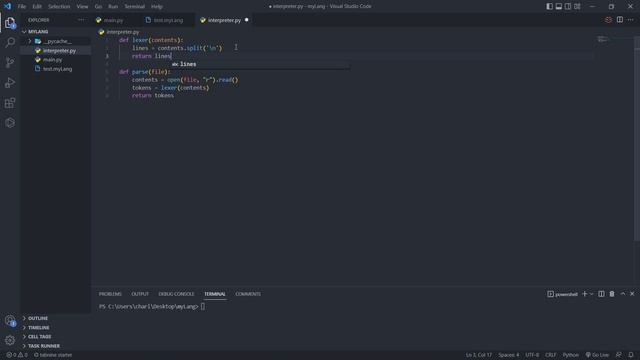640x360 pixels.
Task: Expand the Task Runner section
Action: [56, 346]
